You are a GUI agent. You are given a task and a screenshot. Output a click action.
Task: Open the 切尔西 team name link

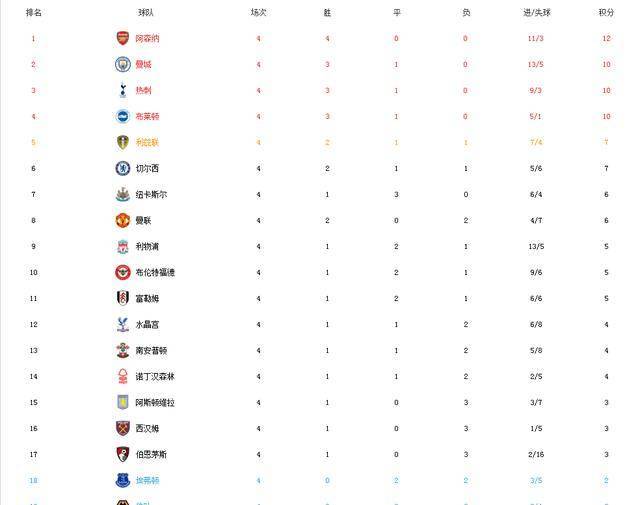pyautogui.click(x=147, y=169)
